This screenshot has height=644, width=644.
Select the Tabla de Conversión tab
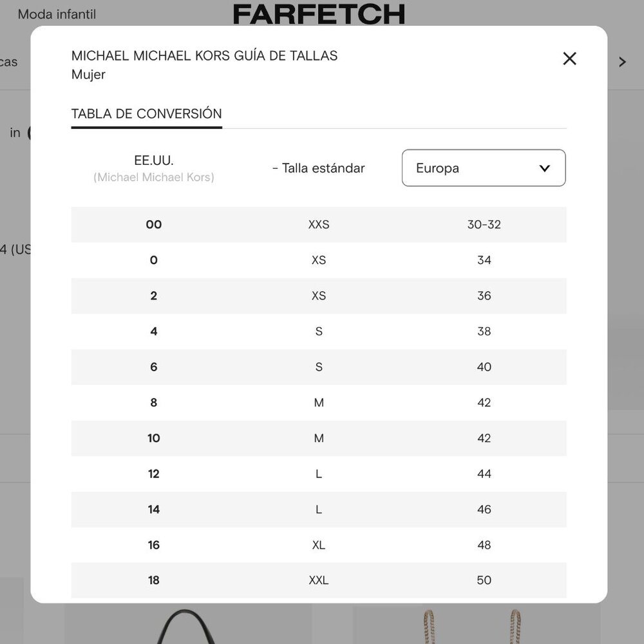pos(147,114)
